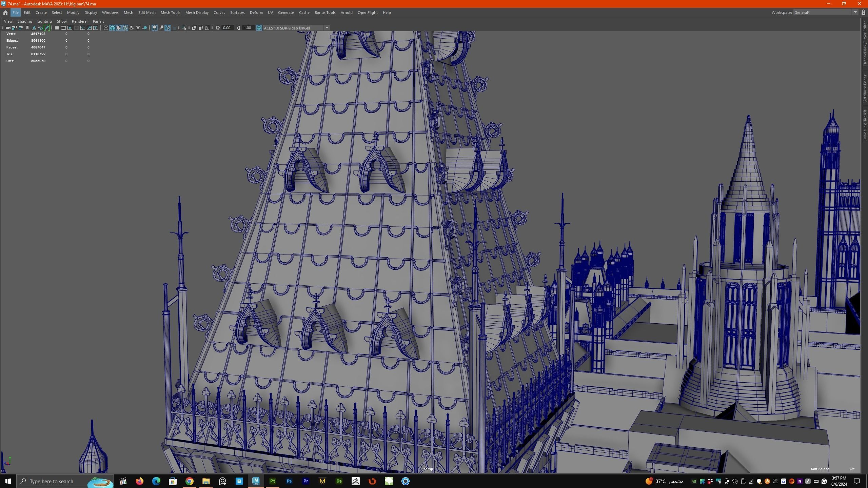This screenshot has width=868, height=488.
Task: Toggle the Film Gate display
Action: click(63, 28)
